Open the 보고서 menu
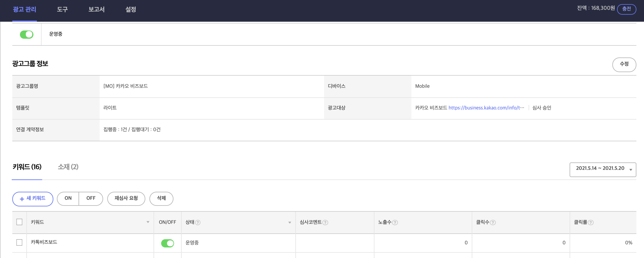The image size is (644, 258). coord(96,9)
